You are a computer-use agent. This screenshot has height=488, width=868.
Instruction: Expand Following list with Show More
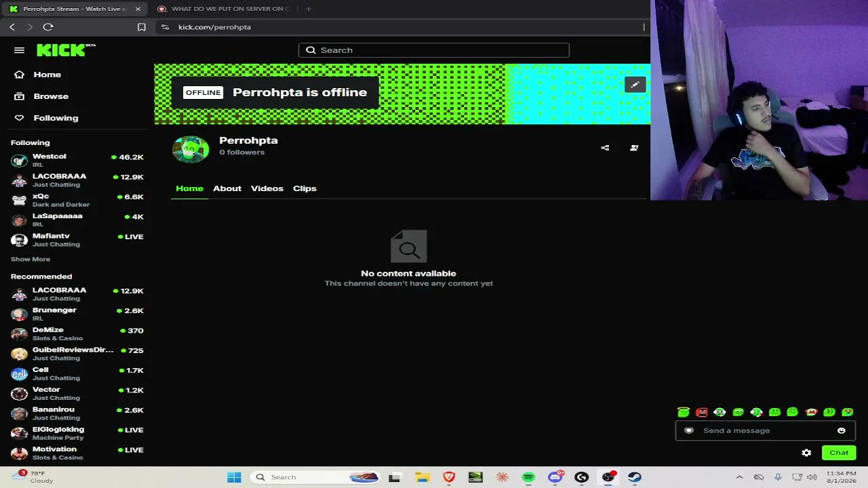(31, 259)
